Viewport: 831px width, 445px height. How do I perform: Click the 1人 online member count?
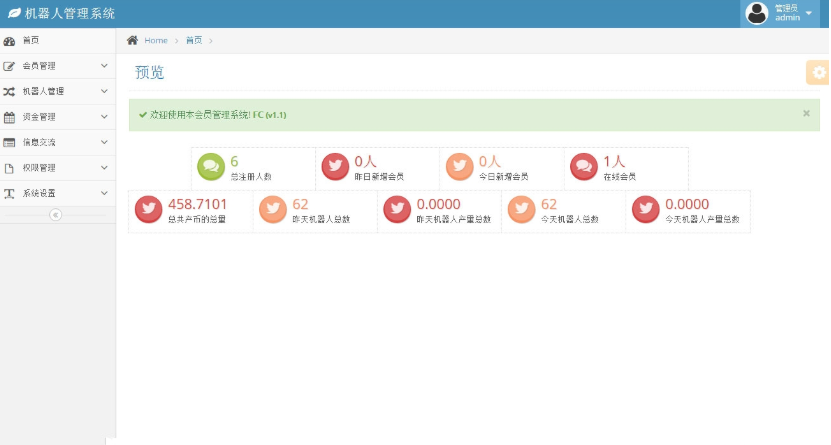coord(614,161)
